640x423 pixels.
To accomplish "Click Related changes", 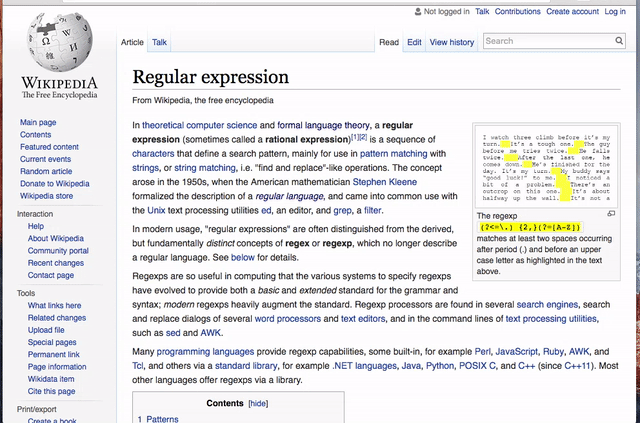I will tap(57, 317).
